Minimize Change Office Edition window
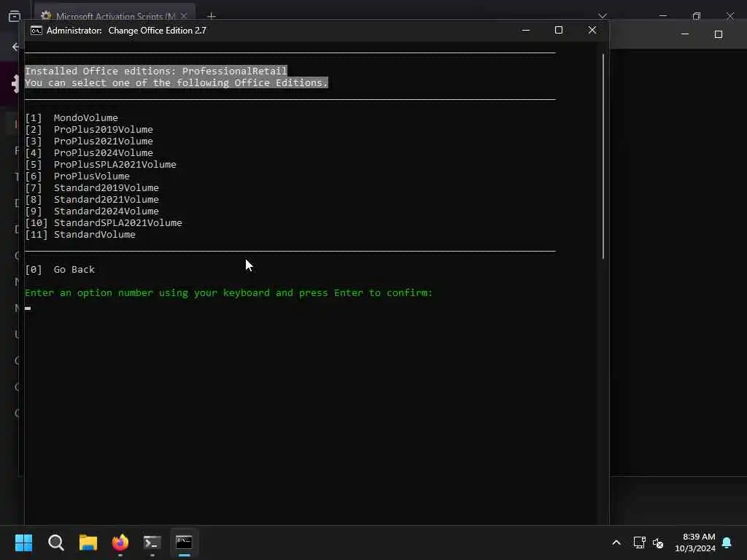Viewport: 747px width, 560px height. coord(525,30)
